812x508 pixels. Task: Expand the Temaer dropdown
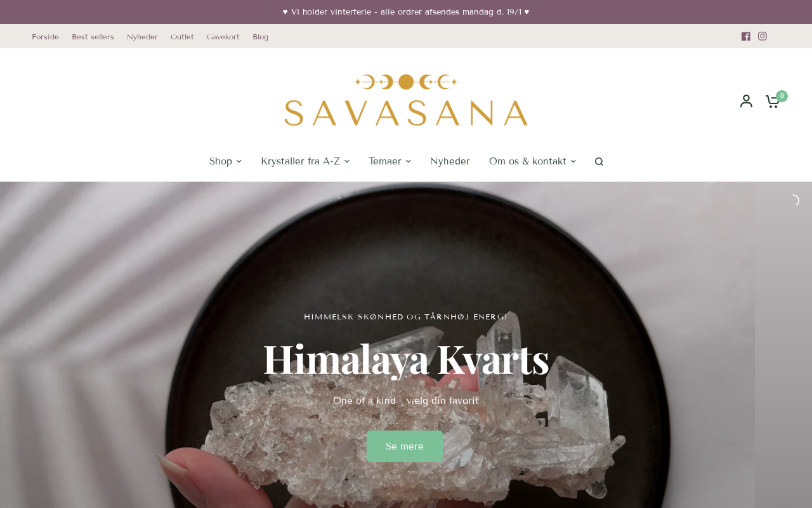click(x=390, y=161)
